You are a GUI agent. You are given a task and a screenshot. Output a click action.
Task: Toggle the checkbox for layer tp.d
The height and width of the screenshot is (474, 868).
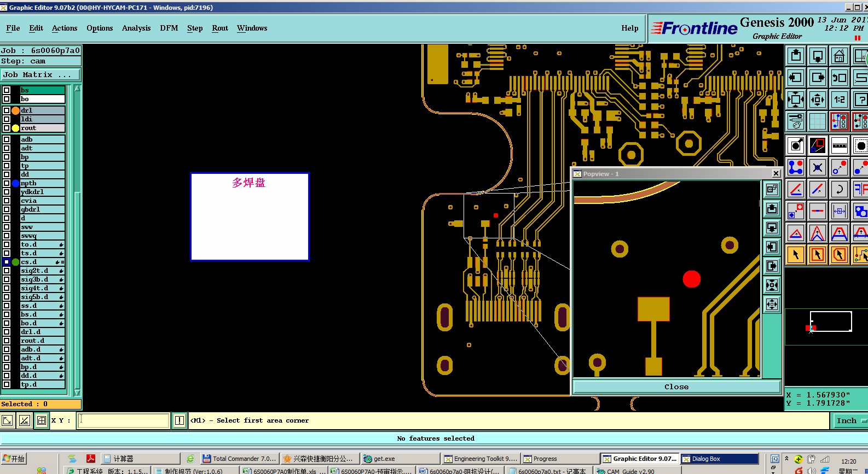click(x=7, y=384)
